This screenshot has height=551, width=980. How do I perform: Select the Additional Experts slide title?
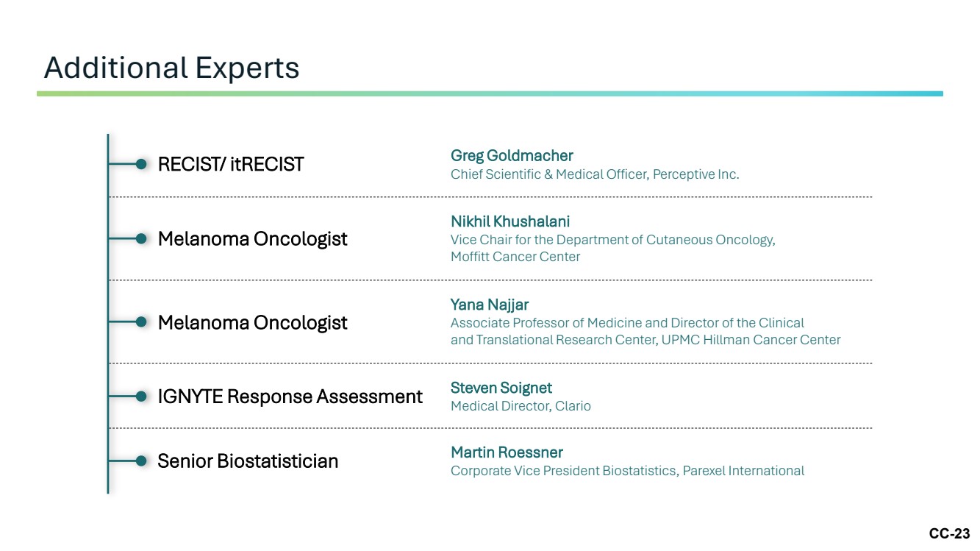(x=171, y=68)
